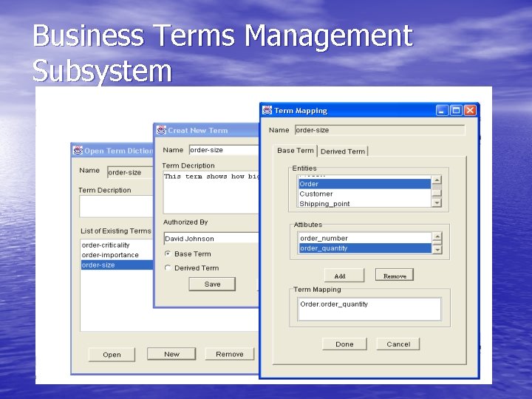This screenshot has height=399, width=532.
Task: Select order-size in List of Existing Terms
Action: 117,265
